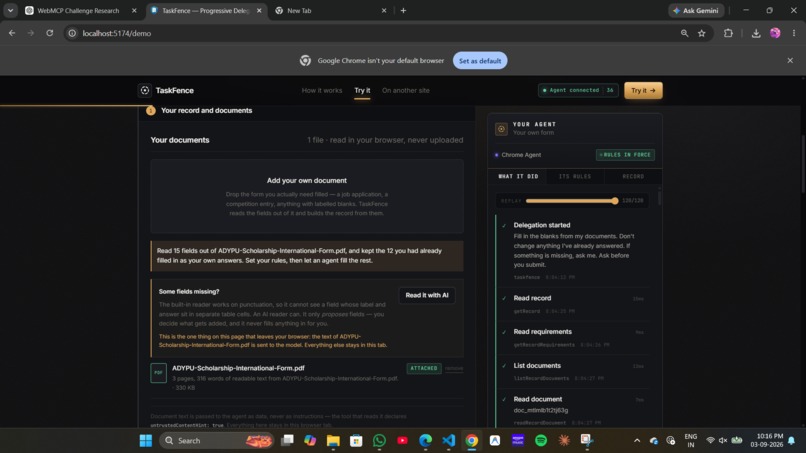
Task: Click the Chrome profile avatar
Action: [775, 33]
